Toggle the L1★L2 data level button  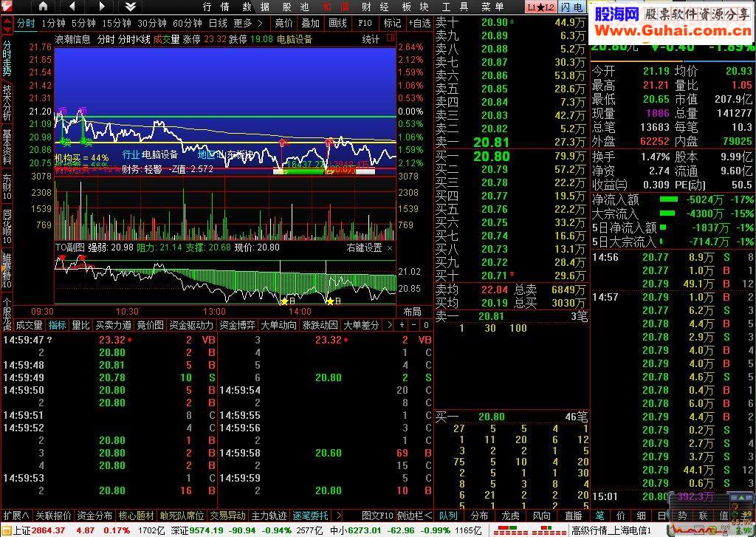tap(540, 7)
